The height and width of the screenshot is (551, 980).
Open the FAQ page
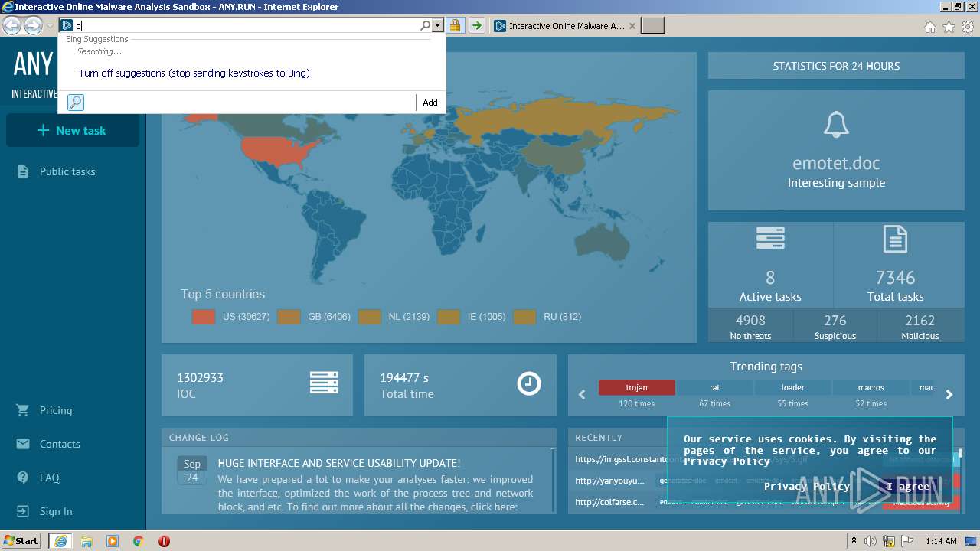pos(49,478)
